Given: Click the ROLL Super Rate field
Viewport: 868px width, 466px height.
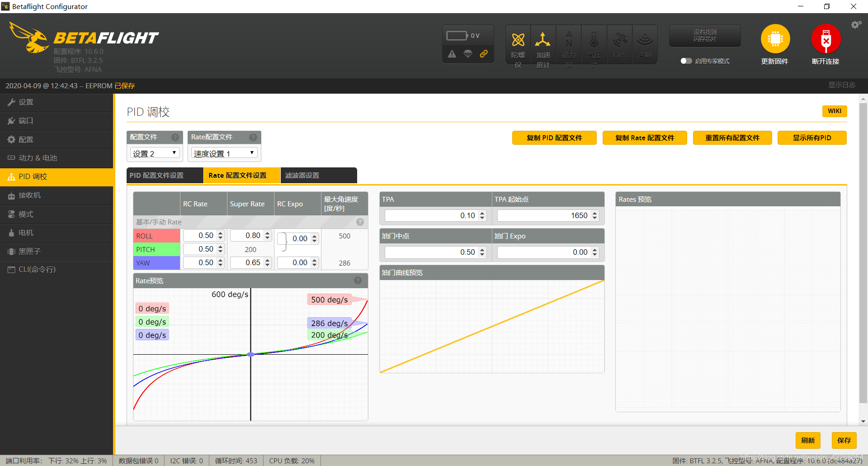Looking at the screenshot, I should point(251,236).
